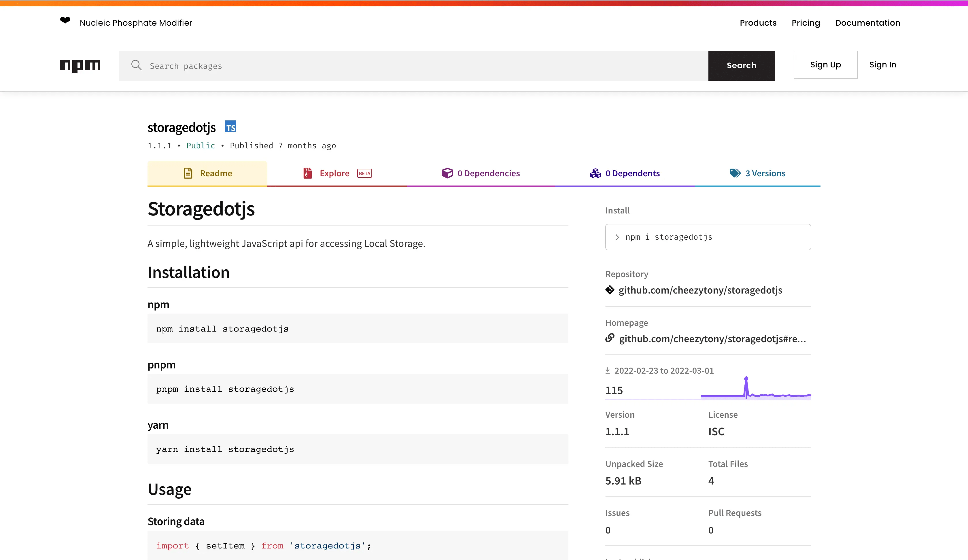Click the Sign Up button
Image resolution: width=968 pixels, height=560 pixels.
coord(825,65)
